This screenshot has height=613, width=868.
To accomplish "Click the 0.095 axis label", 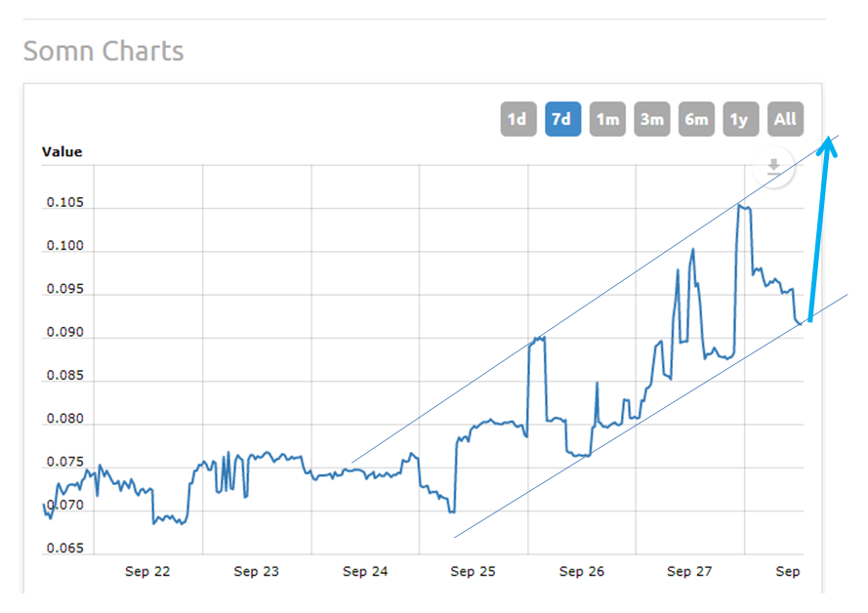I will pyautogui.click(x=64, y=289).
